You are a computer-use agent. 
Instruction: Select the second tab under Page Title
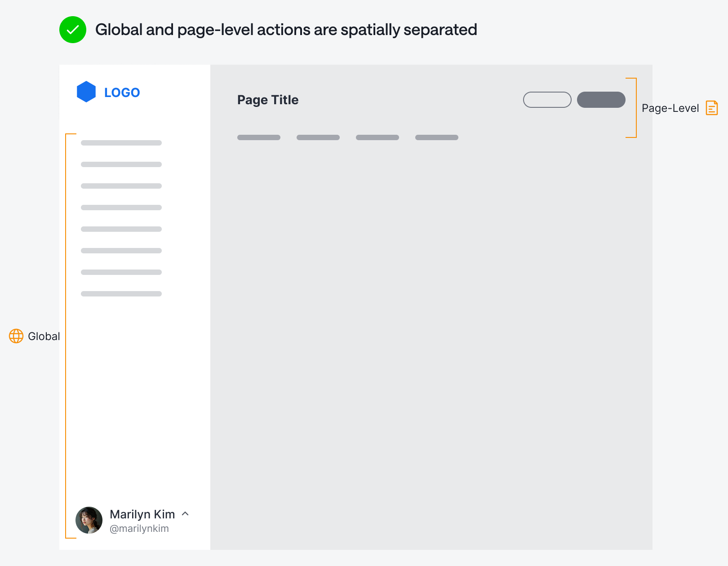point(318,137)
